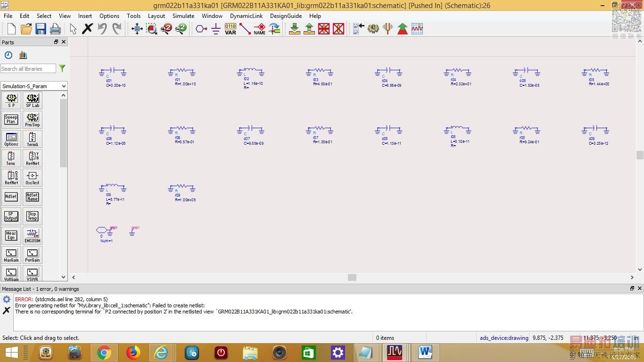Pick the Sweep Plan palette component
Viewport: 644px width, 362px height.
(x=11, y=120)
